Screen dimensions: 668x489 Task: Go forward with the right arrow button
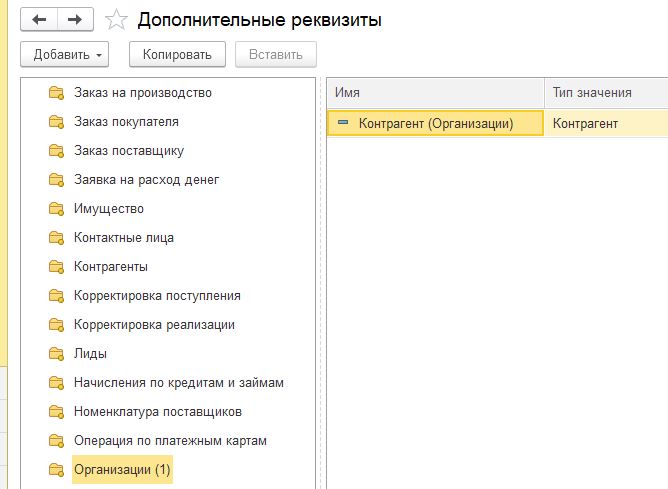click(75, 20)
